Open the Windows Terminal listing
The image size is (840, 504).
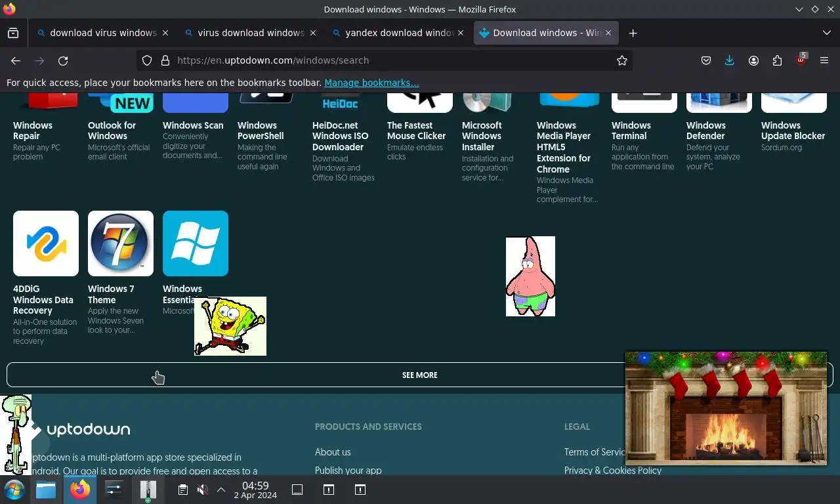[631, 131]
